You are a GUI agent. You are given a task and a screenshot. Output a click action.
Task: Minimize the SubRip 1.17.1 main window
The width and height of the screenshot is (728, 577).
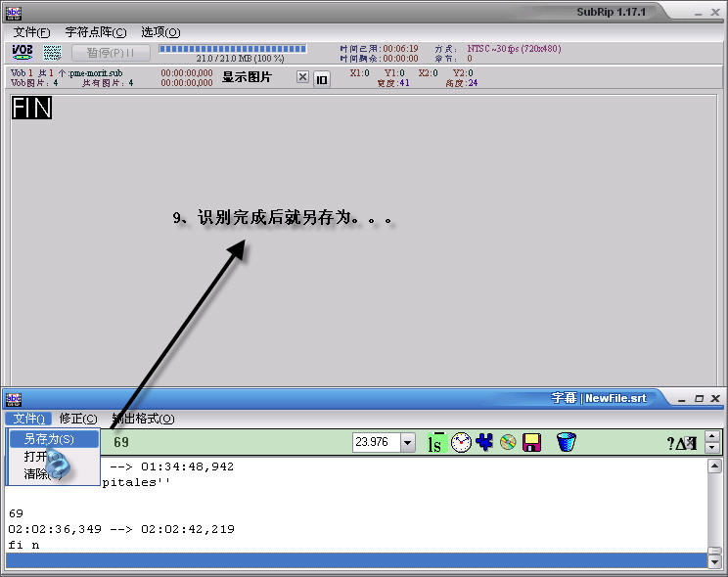698,13
